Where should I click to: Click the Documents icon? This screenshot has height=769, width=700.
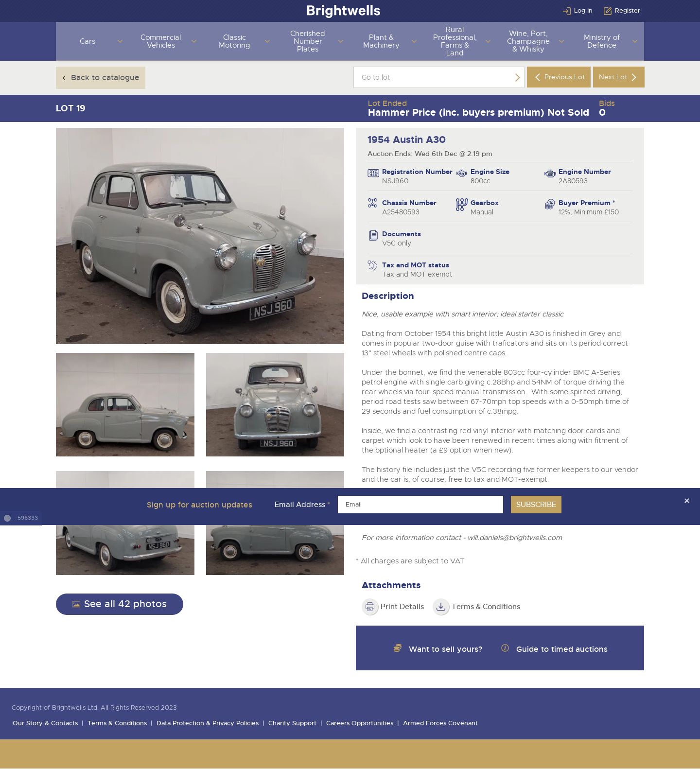[373, 235]
